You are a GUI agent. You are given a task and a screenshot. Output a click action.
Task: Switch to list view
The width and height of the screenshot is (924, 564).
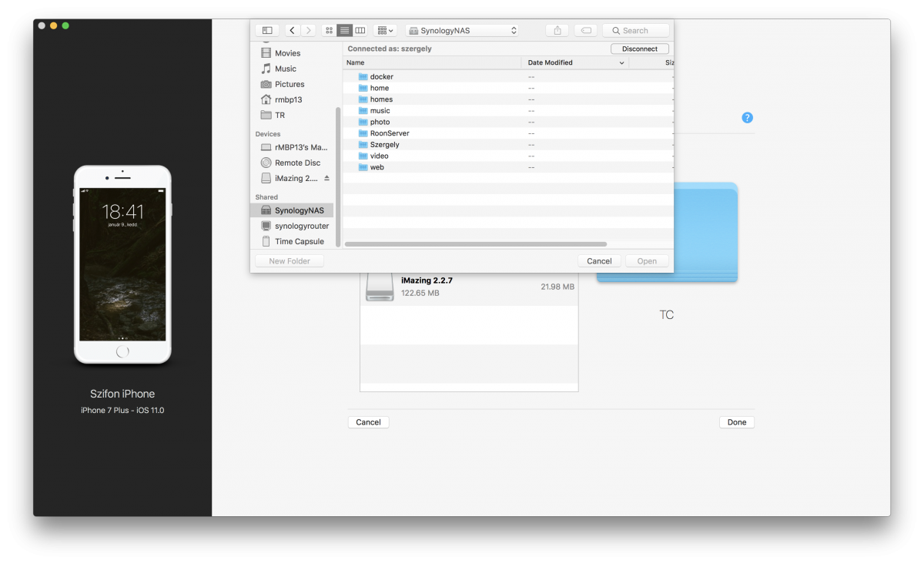[344, 30]
